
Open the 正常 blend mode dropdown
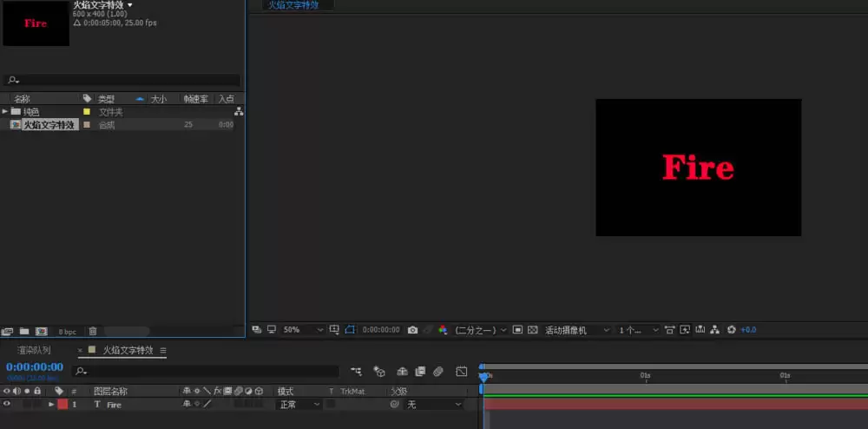tap(299, 405)
